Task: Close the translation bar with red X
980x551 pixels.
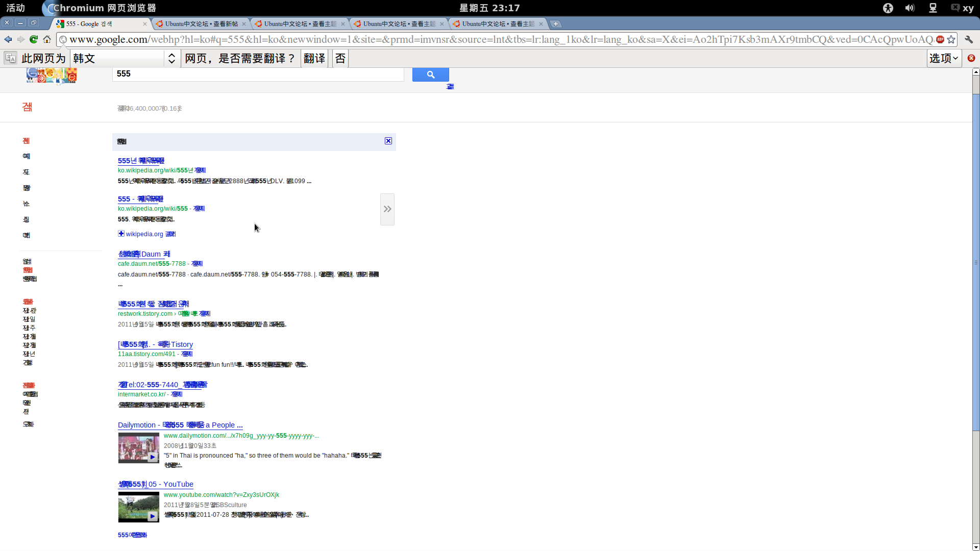Action: (971, 58)
